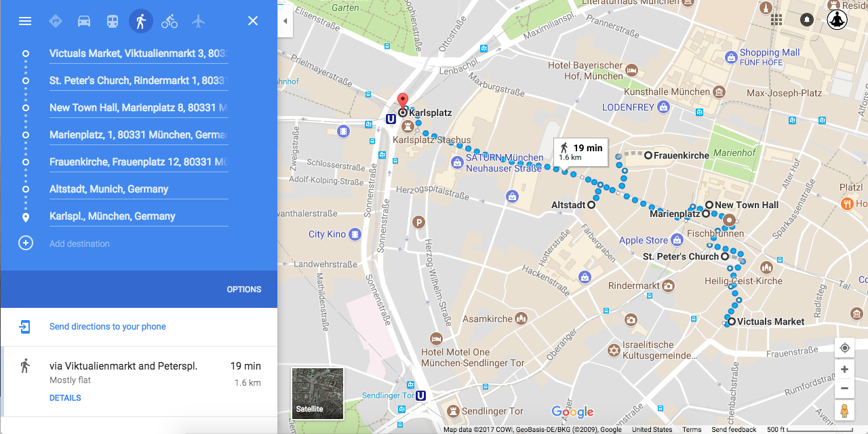This screenshot has height=434, width=868.
Task: Select flights travel mode
Action: [x=198, y=21]
